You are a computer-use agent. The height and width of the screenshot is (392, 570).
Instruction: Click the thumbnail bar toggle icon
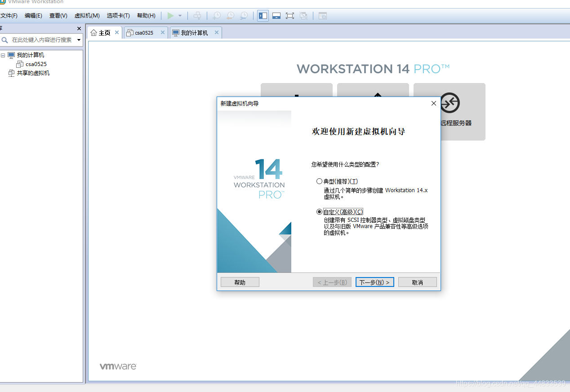coord(276,16)
